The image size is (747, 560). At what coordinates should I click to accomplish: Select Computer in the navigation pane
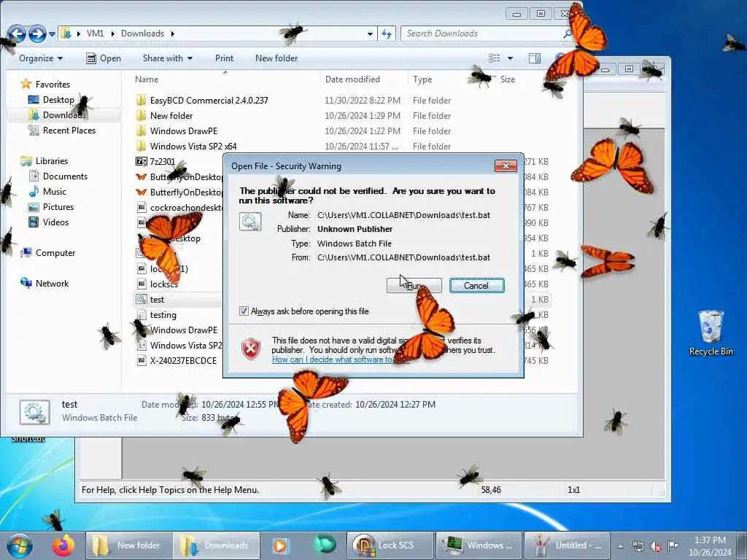[x=55, y=253]
